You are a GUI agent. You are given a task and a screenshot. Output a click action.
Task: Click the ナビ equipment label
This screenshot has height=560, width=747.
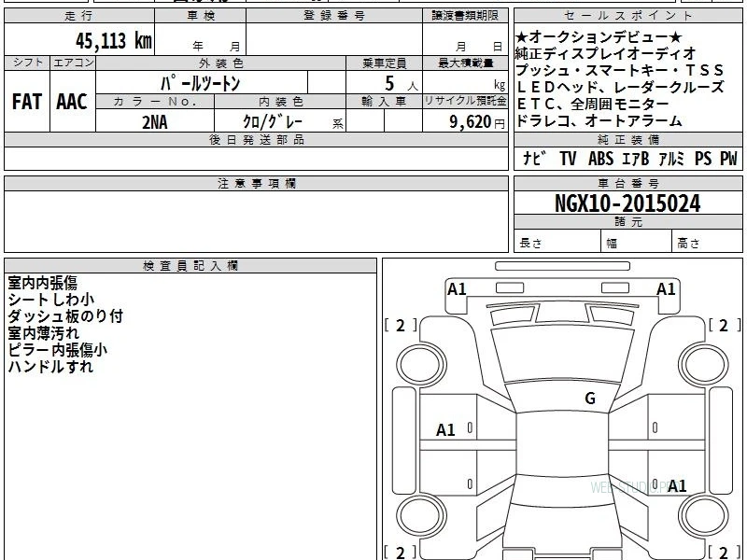534,158
